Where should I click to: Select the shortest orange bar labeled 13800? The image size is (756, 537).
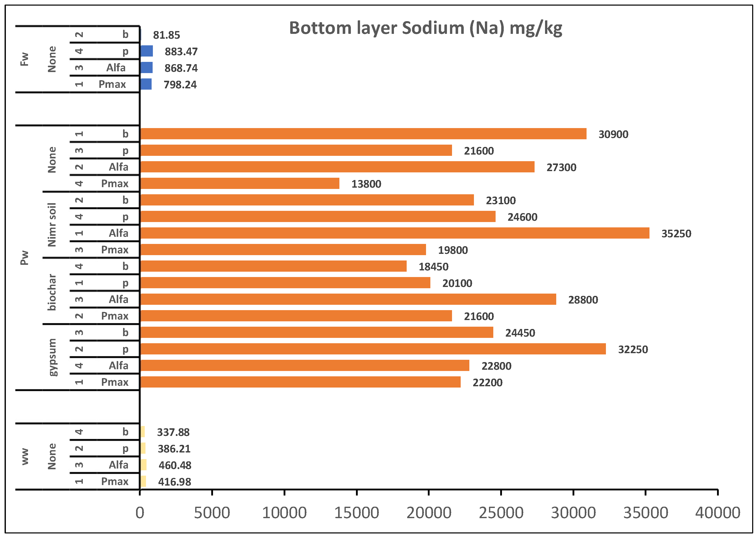click(240, 184)
